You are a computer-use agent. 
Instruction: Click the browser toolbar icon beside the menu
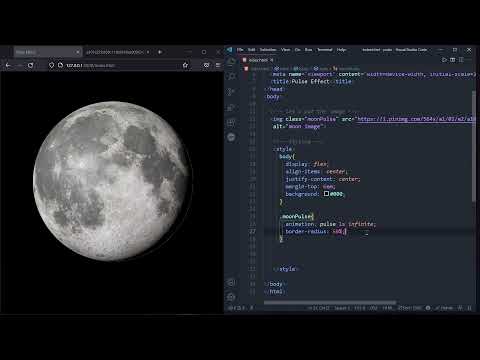pos(206,65)
